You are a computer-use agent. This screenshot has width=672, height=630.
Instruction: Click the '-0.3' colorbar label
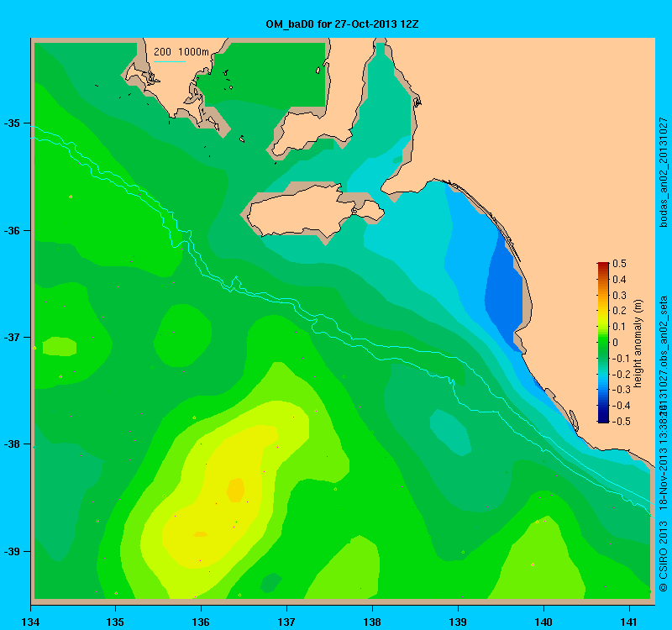(620, 390)
